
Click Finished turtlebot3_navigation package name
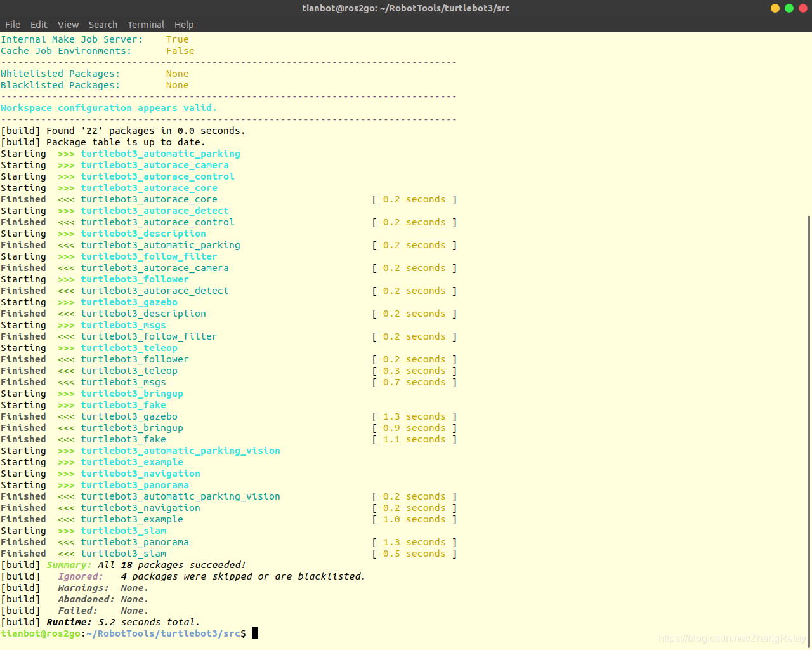coord(140,508)
